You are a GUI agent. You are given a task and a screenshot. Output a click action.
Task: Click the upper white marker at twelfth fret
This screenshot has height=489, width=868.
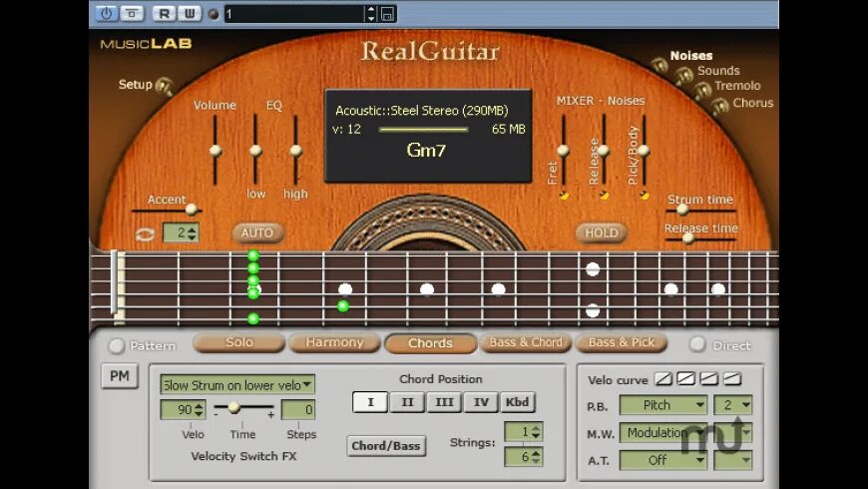(x=593, y=269)
